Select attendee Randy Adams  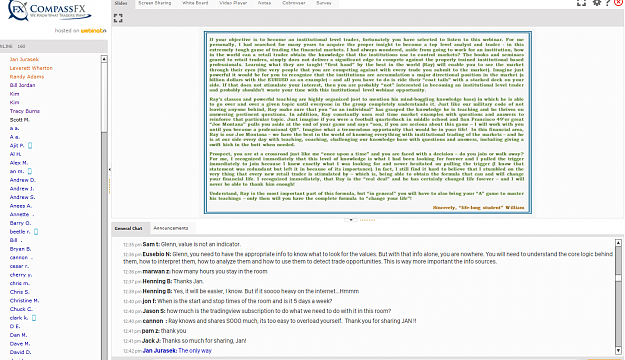[27, 77]
